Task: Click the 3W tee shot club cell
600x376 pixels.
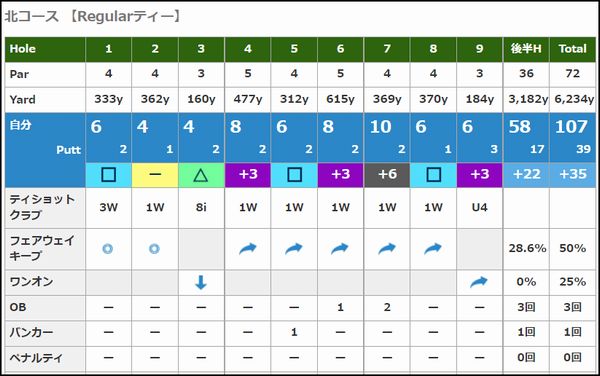Action: point(108,208)
